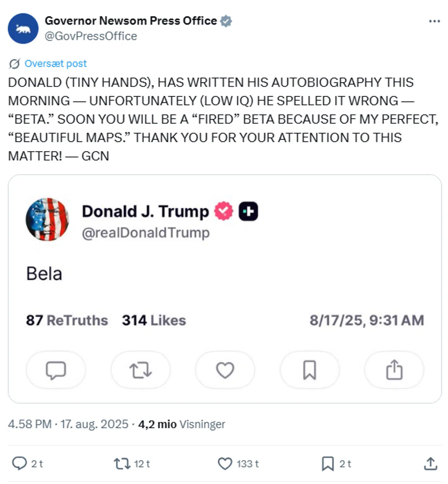The image size is (448, 484).
Task: Click the heart icon inside the embedded Truth post
Action: (225, 370)
